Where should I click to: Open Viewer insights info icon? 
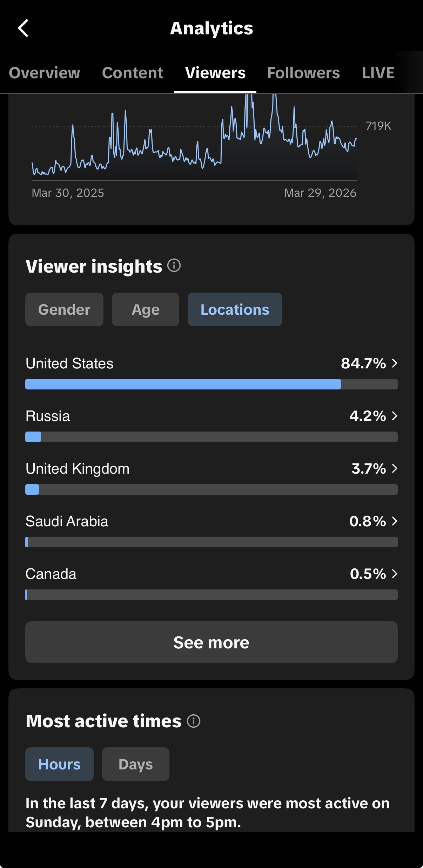pyautogui.click(x=174, y=266)
